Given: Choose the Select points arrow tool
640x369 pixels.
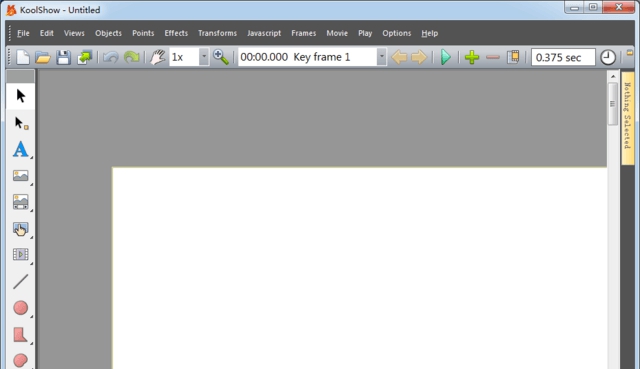Looking at the screenshot, I should pyautogui.click(x=20, y=123).
